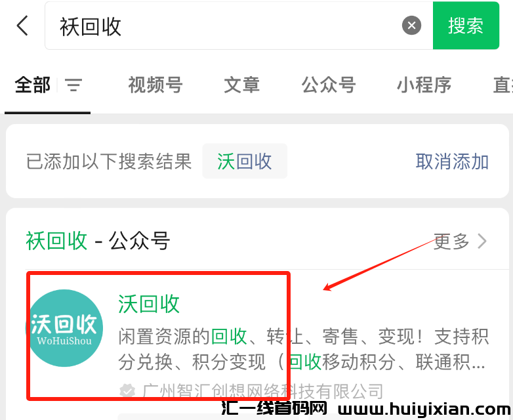
Task: Switch to the 视频号 tab
Action: 155,85
